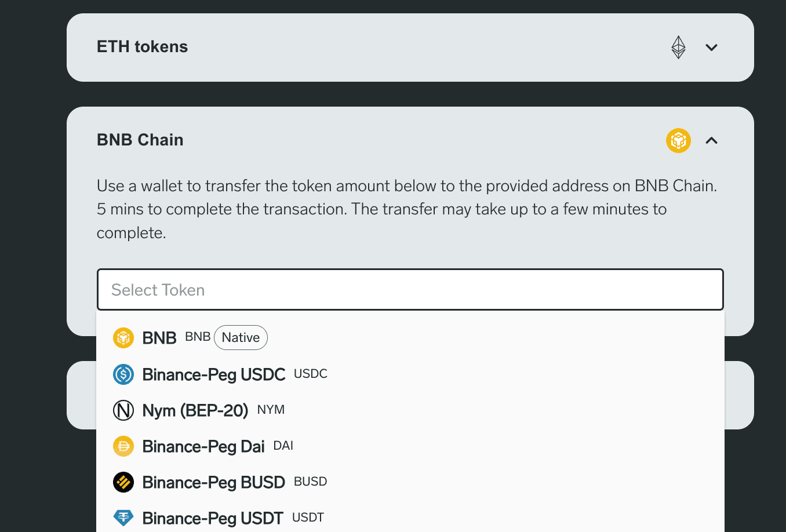
Task: Click the BNB Chain logo icon
Action: pyautogui.click(x=678, y=141)
